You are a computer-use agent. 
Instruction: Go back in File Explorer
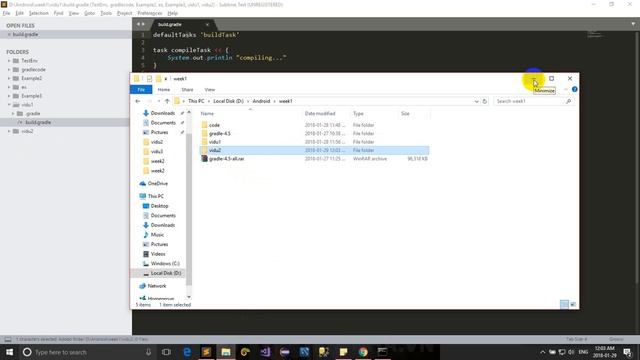point(138,101)
